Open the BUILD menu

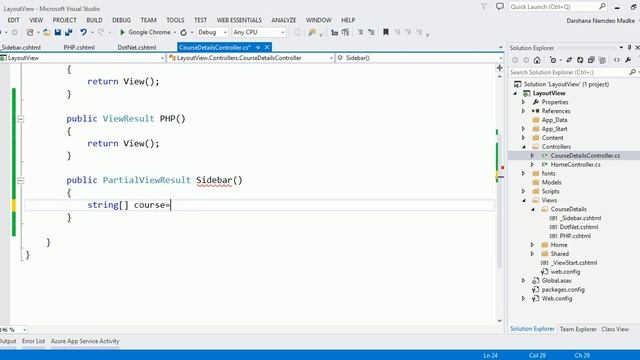94,20
